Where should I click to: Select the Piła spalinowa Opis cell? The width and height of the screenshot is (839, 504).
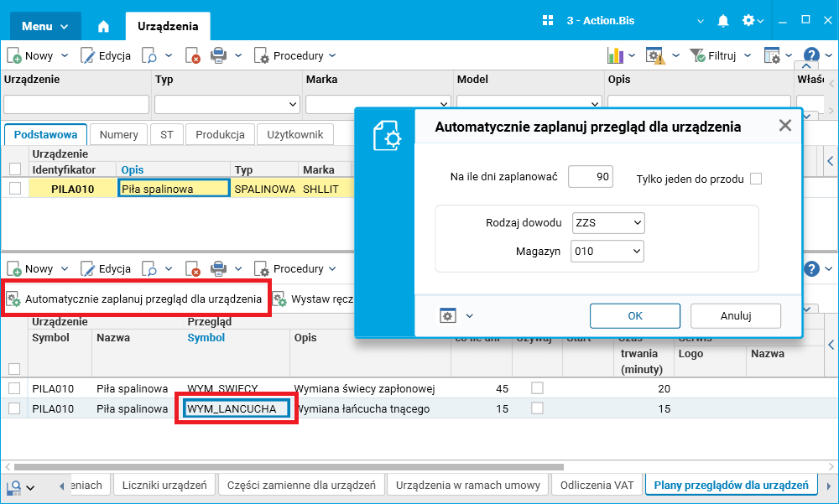pos(174,189)
